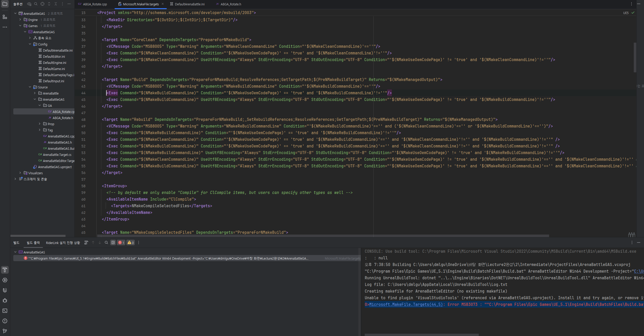Viewport: 644px width, 336px height.
Task: Expand the Tag folder
Action: point(40,130)
